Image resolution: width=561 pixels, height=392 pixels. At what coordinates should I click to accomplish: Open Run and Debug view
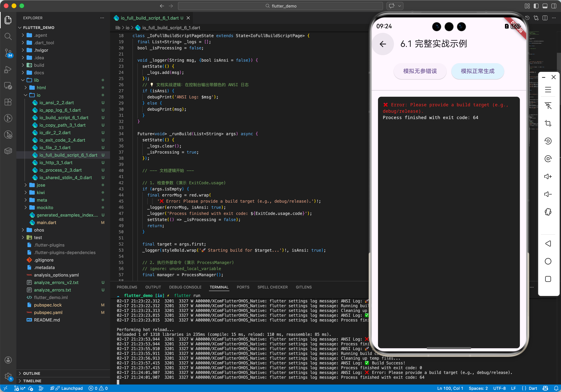point(8,69)
